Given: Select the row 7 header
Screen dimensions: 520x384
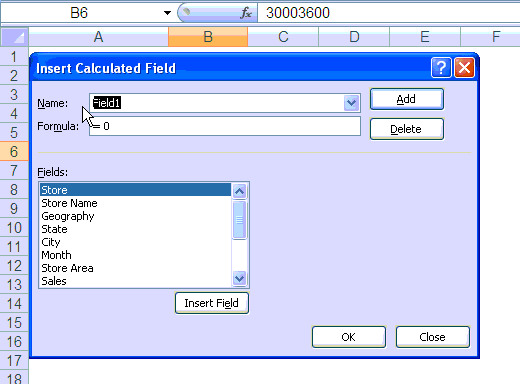Looking at the screenshot, I should point(14,171).
